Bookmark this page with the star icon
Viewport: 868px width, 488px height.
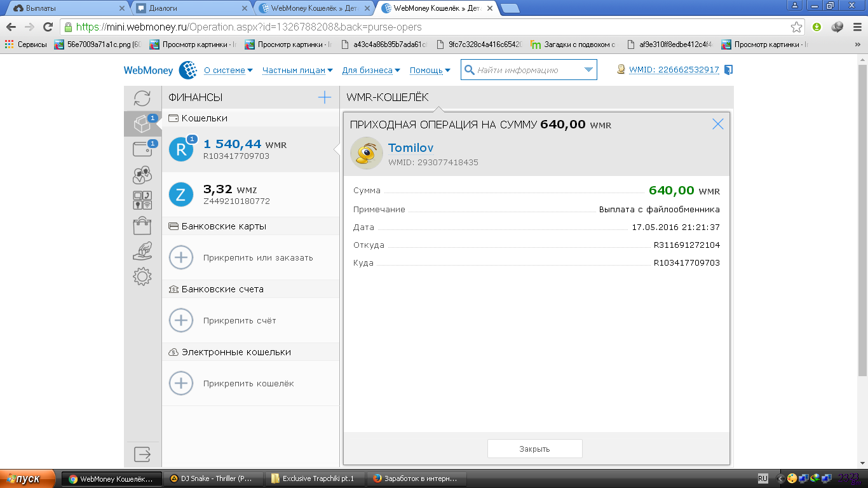[x=796, y=27]
